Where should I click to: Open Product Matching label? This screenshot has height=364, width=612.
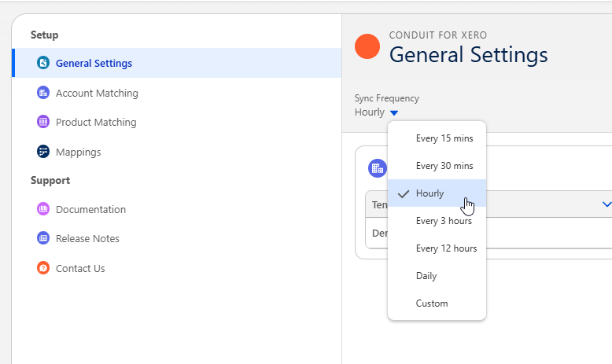[x=96, y=123]
